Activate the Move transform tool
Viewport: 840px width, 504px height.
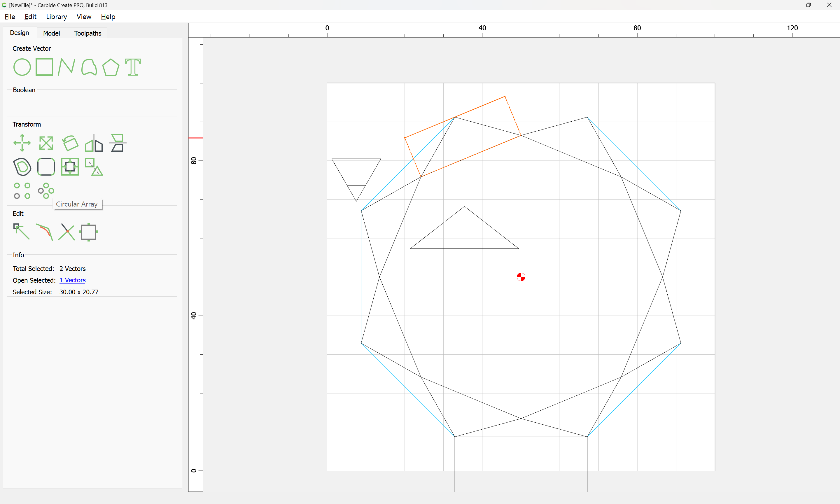click(22, 143)
